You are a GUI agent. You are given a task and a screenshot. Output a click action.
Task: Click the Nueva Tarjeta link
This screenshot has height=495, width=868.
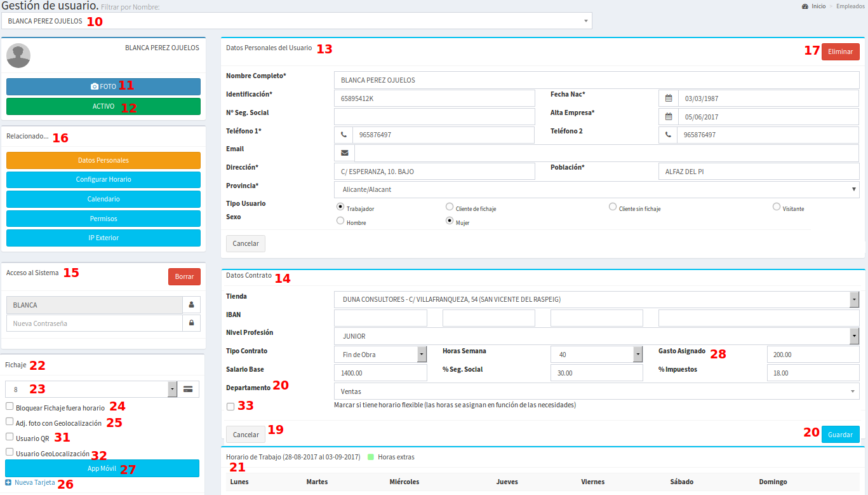point(34,483)
